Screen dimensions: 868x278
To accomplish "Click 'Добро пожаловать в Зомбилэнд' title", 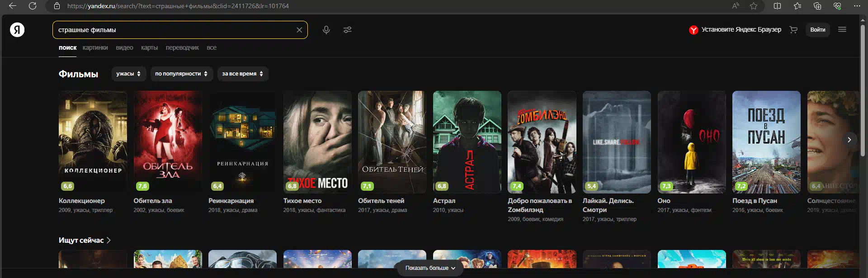I will [x=540, y=205].
